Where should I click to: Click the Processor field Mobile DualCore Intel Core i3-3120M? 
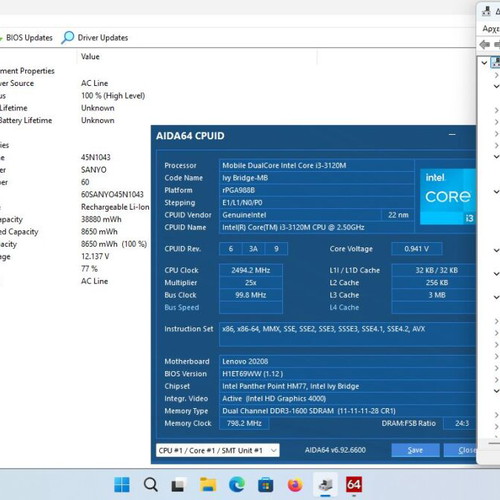(316, 165)
